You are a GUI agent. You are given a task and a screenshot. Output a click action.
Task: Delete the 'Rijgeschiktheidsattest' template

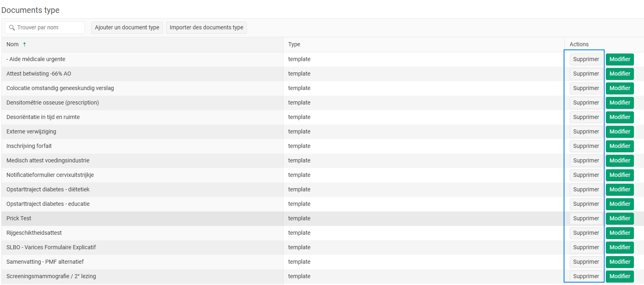(586, 233)
